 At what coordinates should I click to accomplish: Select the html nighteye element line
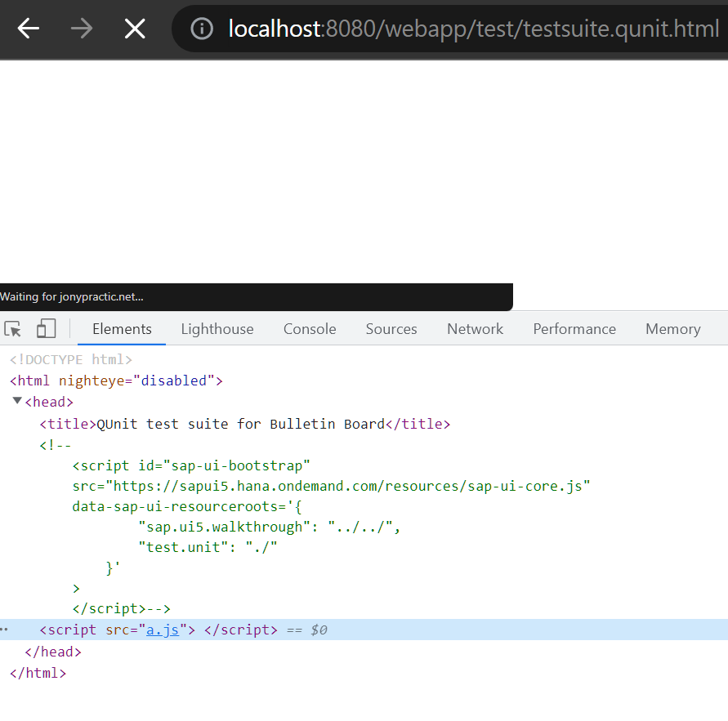pyautogui.click(x=116, y=381)
